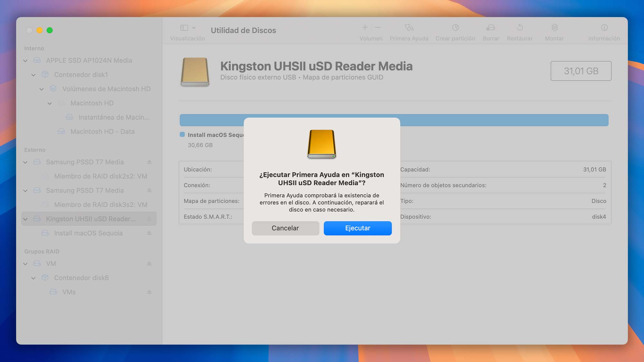Click the Primera Ayuda stethoscope icon
This screenshot has height=362, width=644.
[409, 28]
